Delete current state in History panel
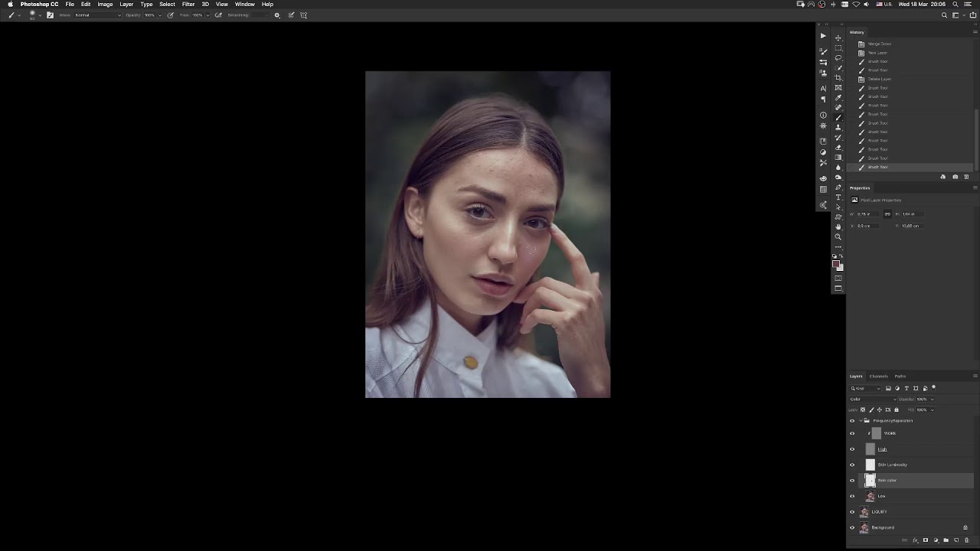Image resolution: width=980 pixels, height=551 pixels. (966, 177)
